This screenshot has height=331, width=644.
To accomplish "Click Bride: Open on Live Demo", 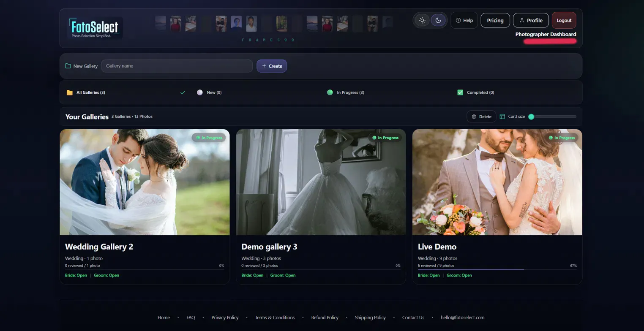I will point(429,275).
